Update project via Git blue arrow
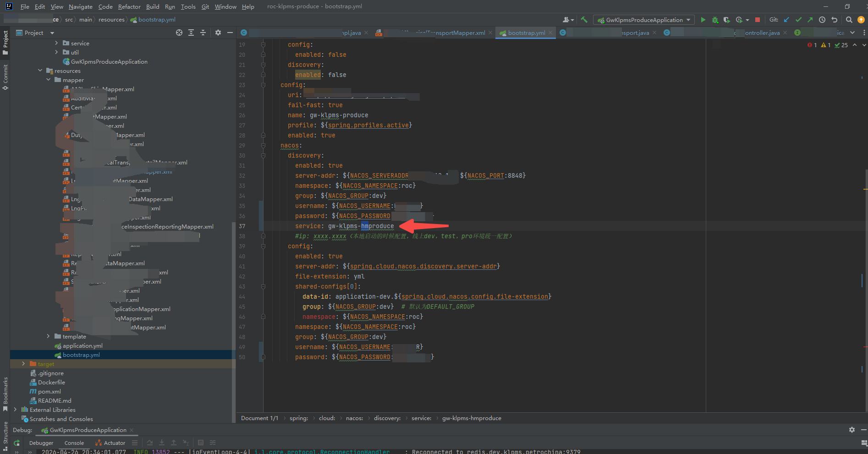Screen dimensions: 868x454 coord(786,20)
